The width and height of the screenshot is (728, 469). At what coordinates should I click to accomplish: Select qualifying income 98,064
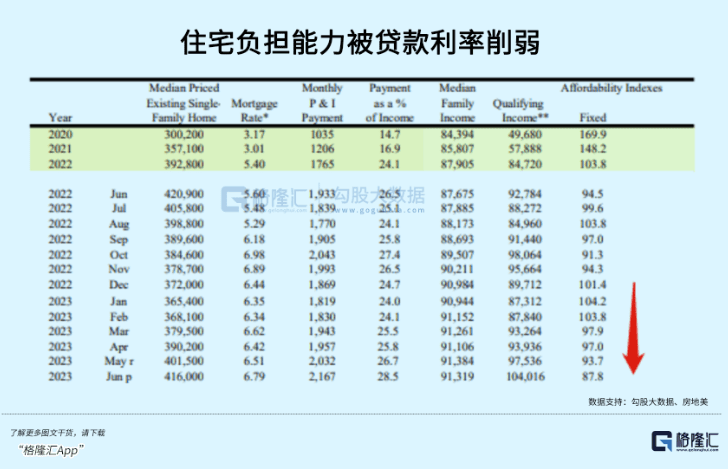(x=525, y=255)
